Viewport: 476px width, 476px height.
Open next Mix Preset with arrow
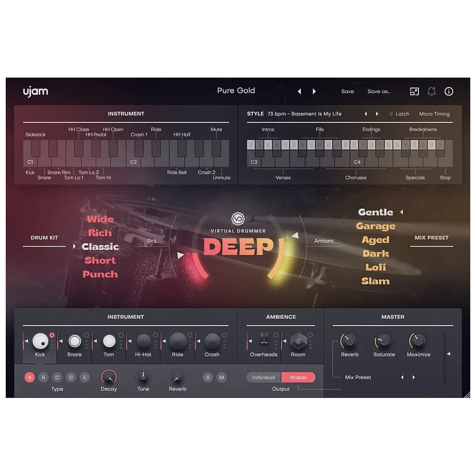pos(414,377)
